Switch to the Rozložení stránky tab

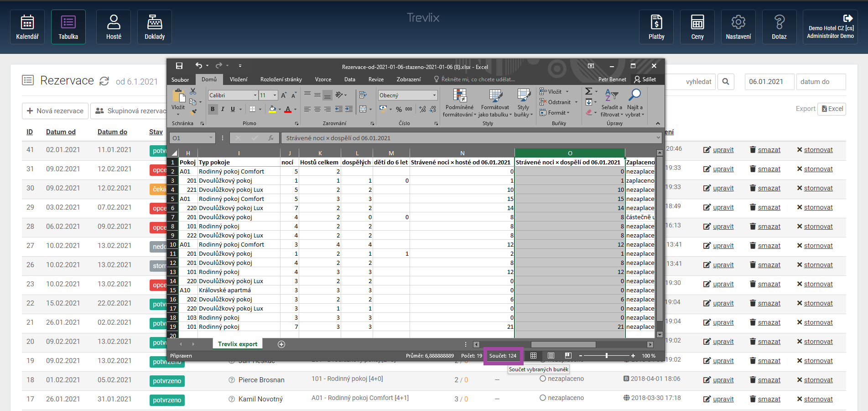tap(281, 79)
